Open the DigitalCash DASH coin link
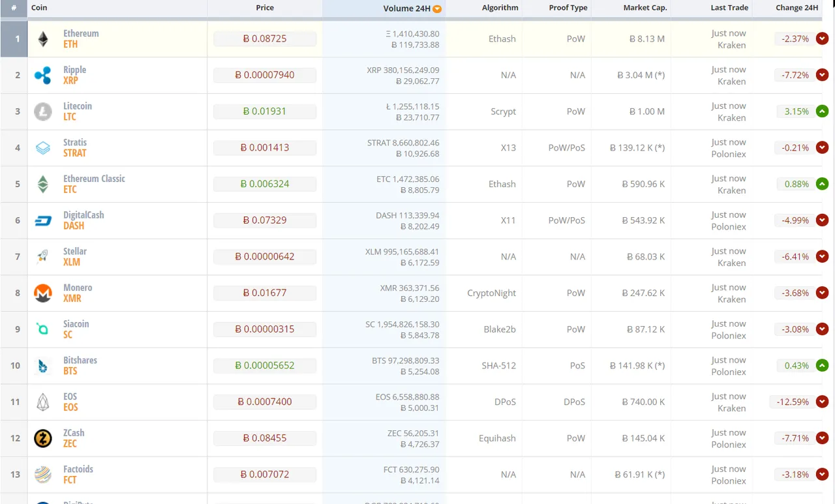This screenshot has height=504, width=835. tap(83, 220)
